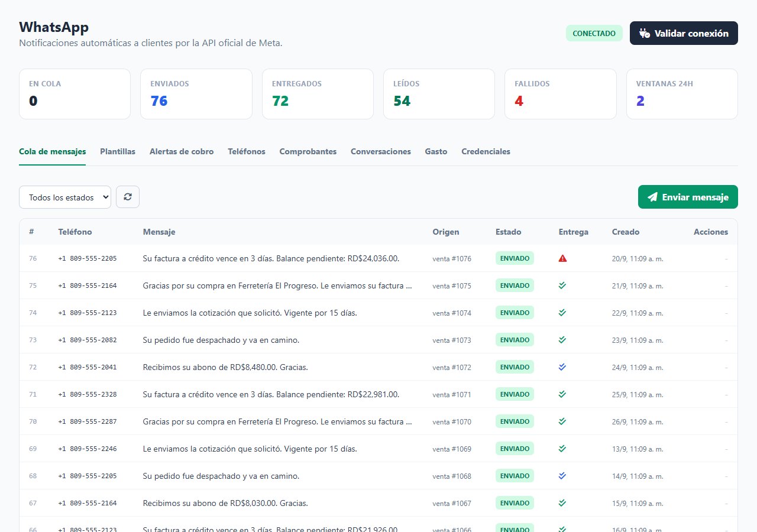Click the delivered double-check icon in row 73
The height and width of the screenshot is (532, 757).
pos(562,340)
